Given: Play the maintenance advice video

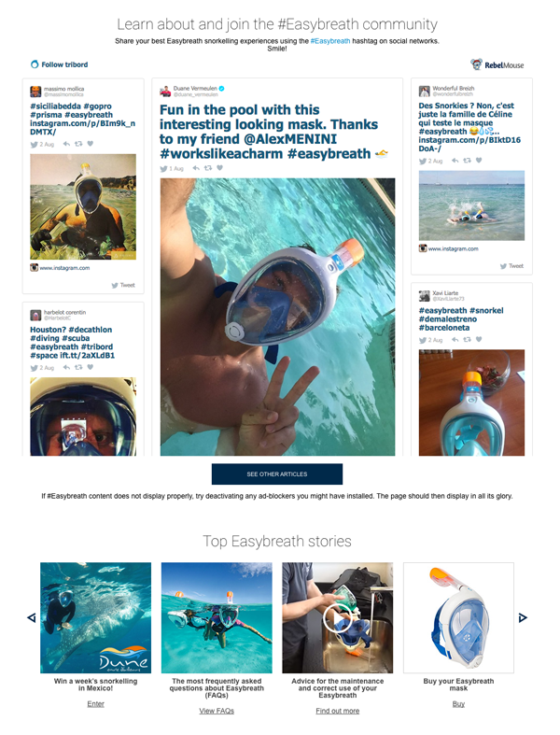Looking at the screenshot, I should pyautogui.click(x=338, y=618).
